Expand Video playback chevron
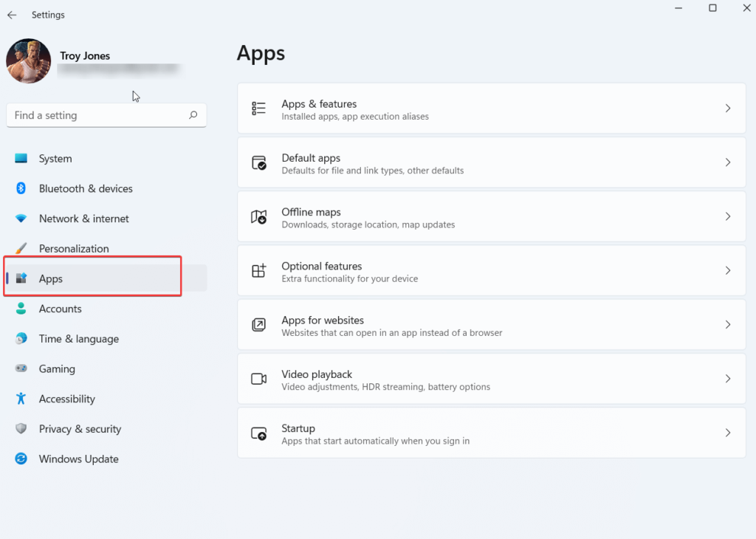The width and height of the screenshot is (756, 539). coord(728,379)
